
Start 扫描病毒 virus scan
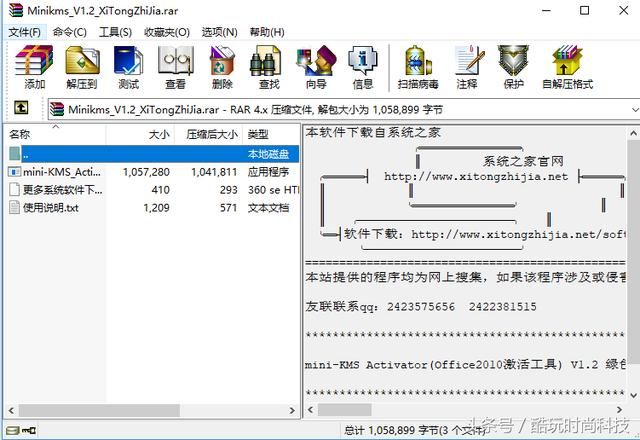[x=418, y=60]
